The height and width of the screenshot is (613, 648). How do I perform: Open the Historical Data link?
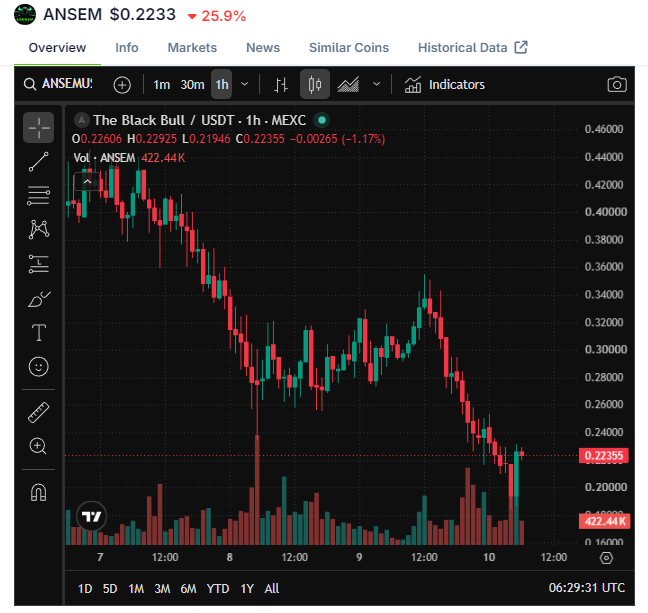pos(473,48)
